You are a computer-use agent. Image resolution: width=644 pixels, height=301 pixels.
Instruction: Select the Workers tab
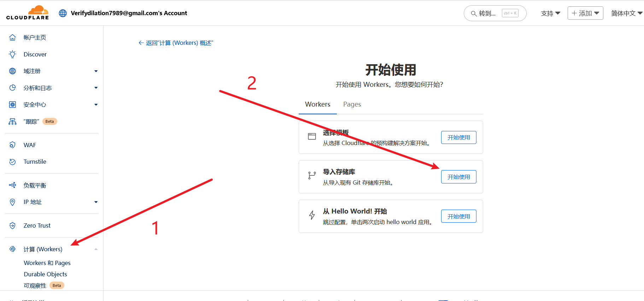coord(317,104)
